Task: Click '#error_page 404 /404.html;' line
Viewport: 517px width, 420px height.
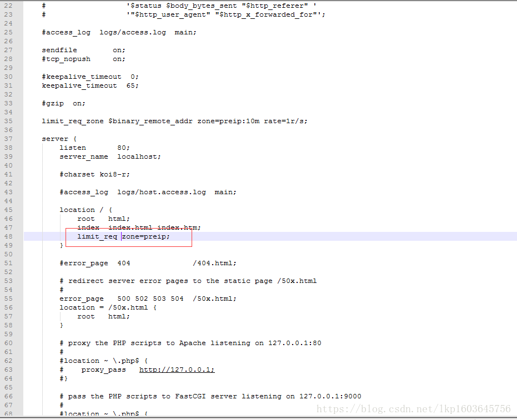Action: [148, 263]
